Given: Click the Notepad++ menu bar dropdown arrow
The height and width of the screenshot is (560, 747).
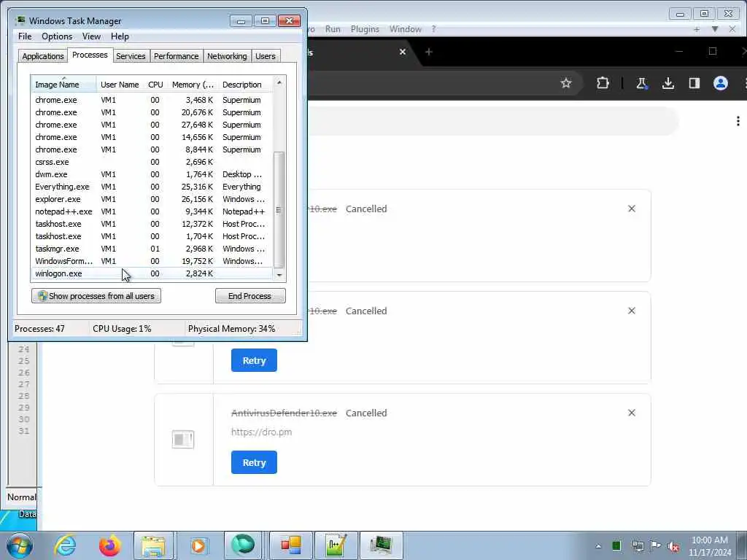Looking at the screenshot, I should pyautogui.click(x=715, y=29).
